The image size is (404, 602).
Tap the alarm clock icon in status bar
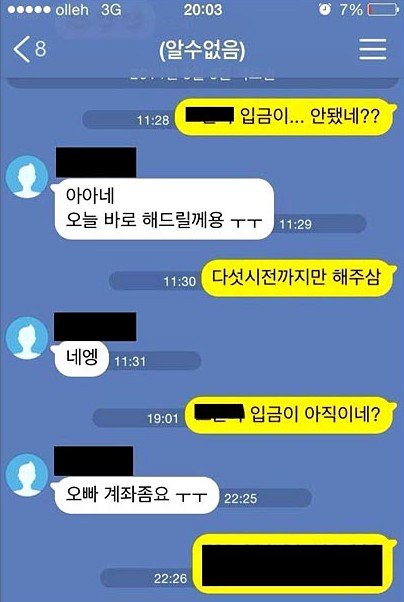(325, 10)
